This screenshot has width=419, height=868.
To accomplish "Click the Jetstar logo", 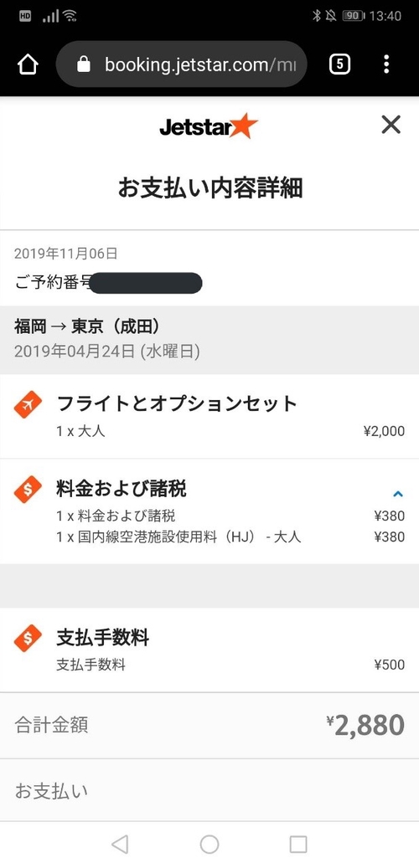I will click(x=209, y=126).
